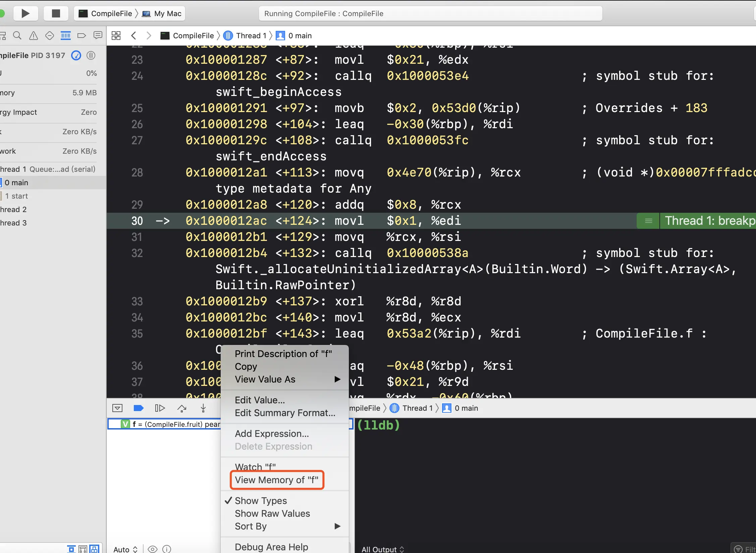Open the related items grid icon

tap(116, 36)
